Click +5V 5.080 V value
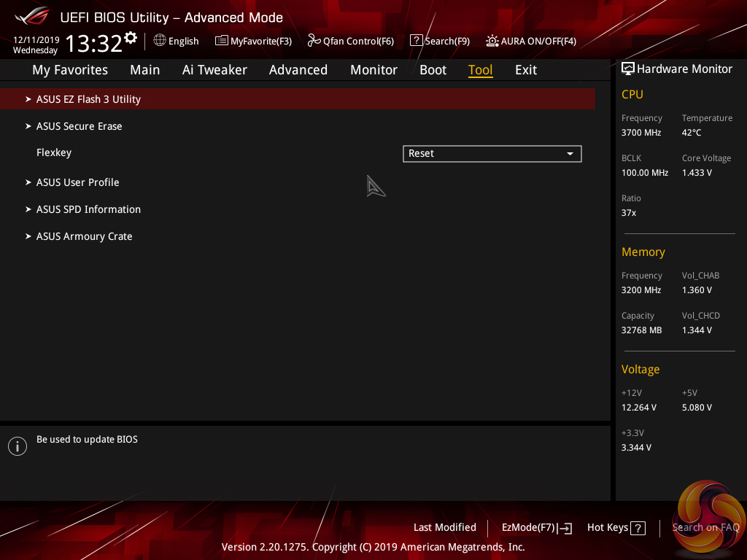 click(697, 408)
